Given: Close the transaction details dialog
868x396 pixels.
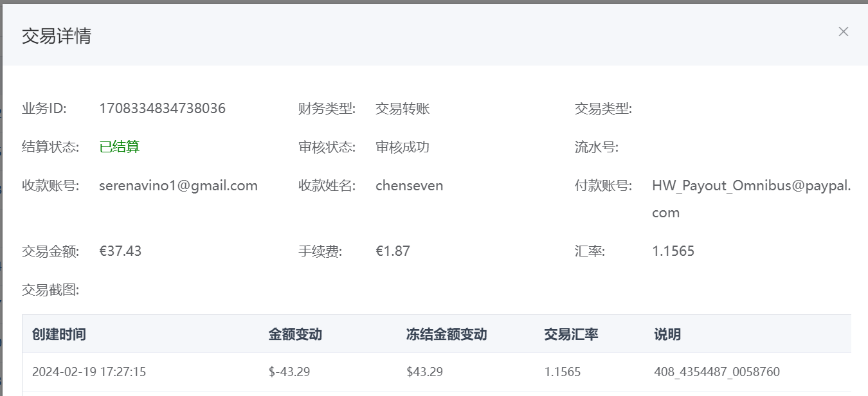Looking at the screenshot, I should [843, 32].
